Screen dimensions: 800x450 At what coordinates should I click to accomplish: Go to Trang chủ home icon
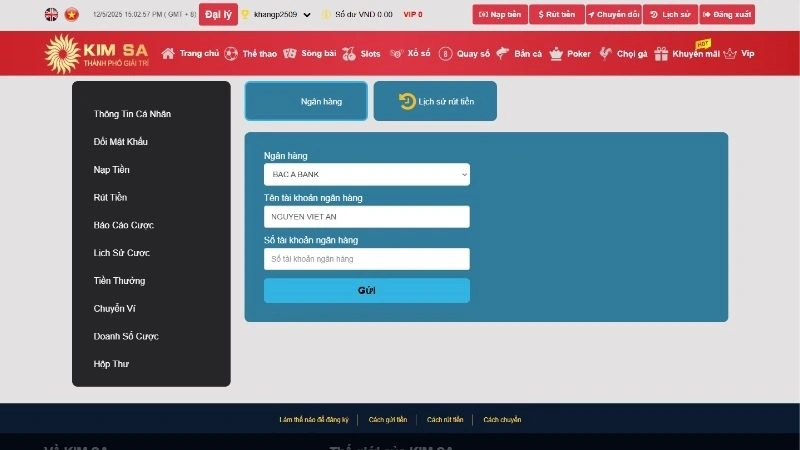click(x=168, y=53)
